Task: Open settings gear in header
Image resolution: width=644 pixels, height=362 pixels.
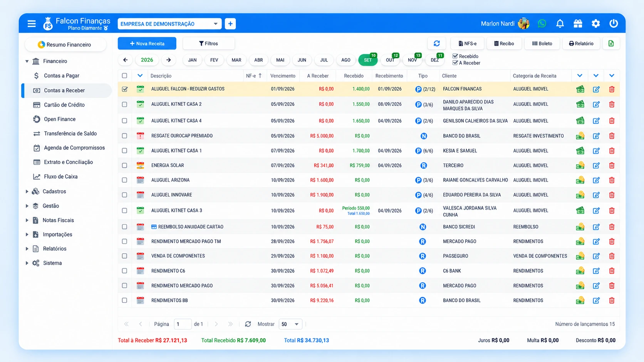Action: [x=596, y=23]
